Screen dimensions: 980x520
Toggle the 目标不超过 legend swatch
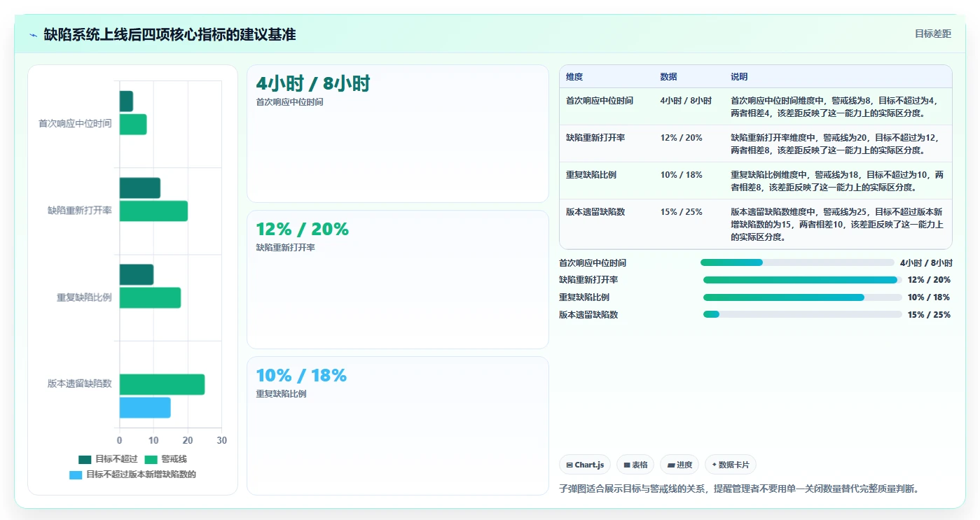(85, 459)
